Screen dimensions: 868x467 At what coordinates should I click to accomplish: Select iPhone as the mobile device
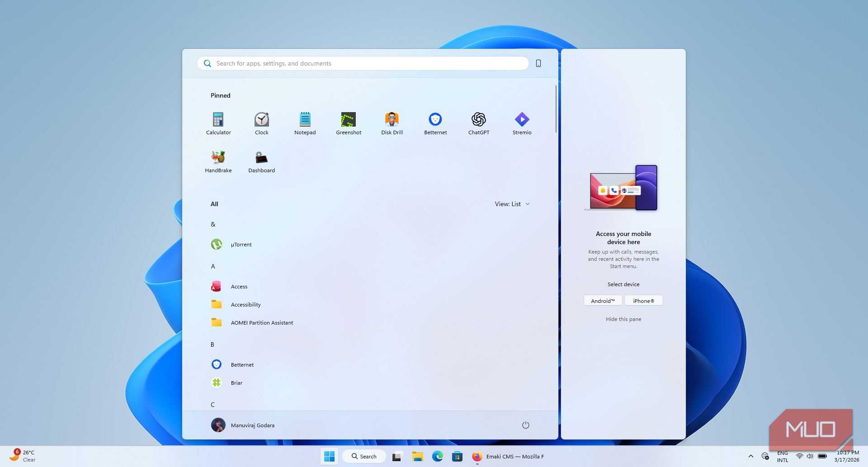tap(643, 301)
